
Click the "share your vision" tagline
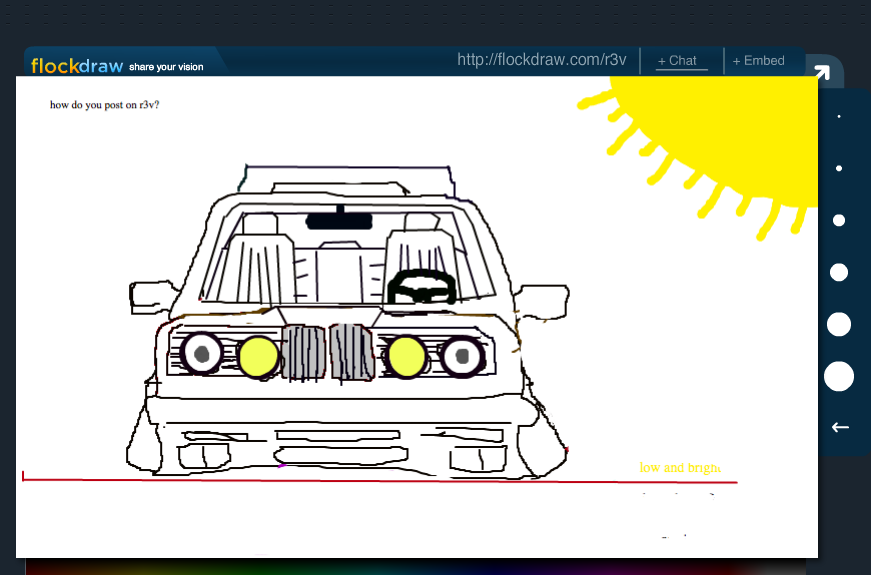pyautogui.click(x=166, y=67)
